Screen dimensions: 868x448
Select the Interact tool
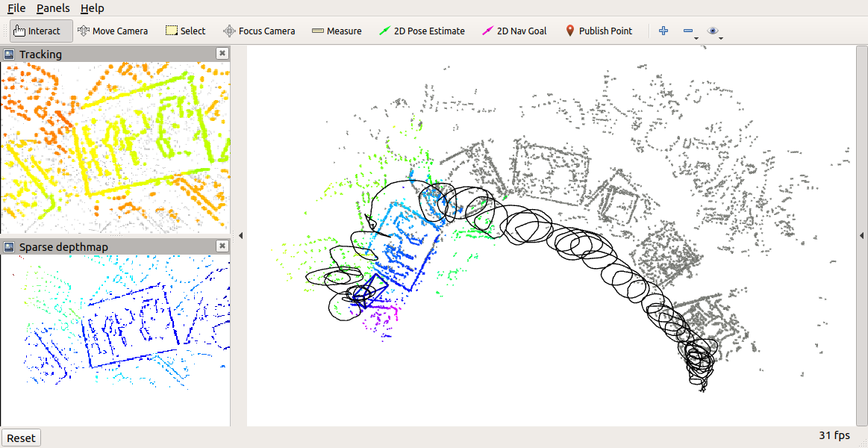(42, 31)
